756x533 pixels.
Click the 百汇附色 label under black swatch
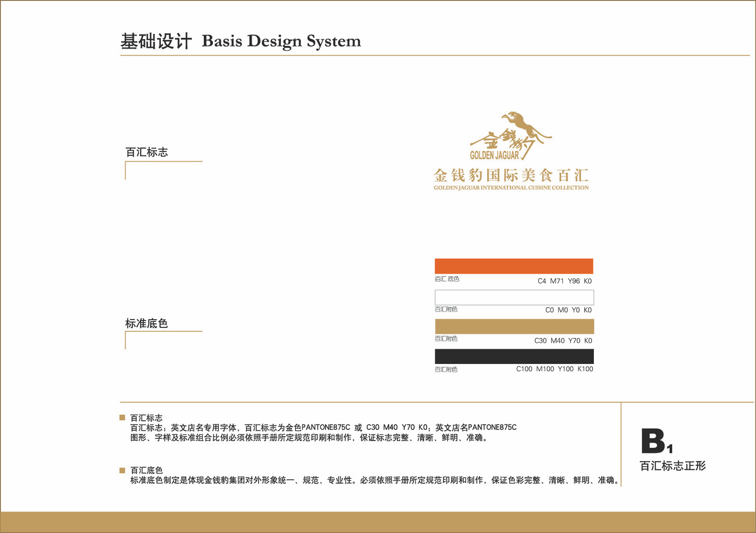[446, 369]
